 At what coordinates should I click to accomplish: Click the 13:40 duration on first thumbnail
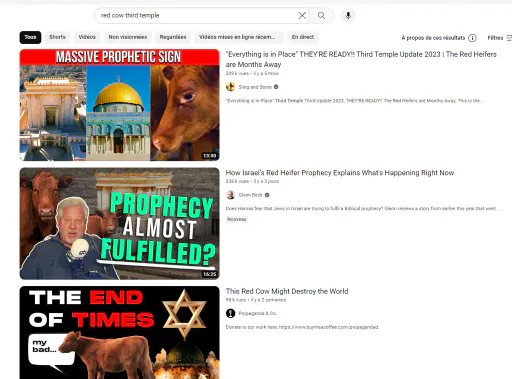[210, 156]
